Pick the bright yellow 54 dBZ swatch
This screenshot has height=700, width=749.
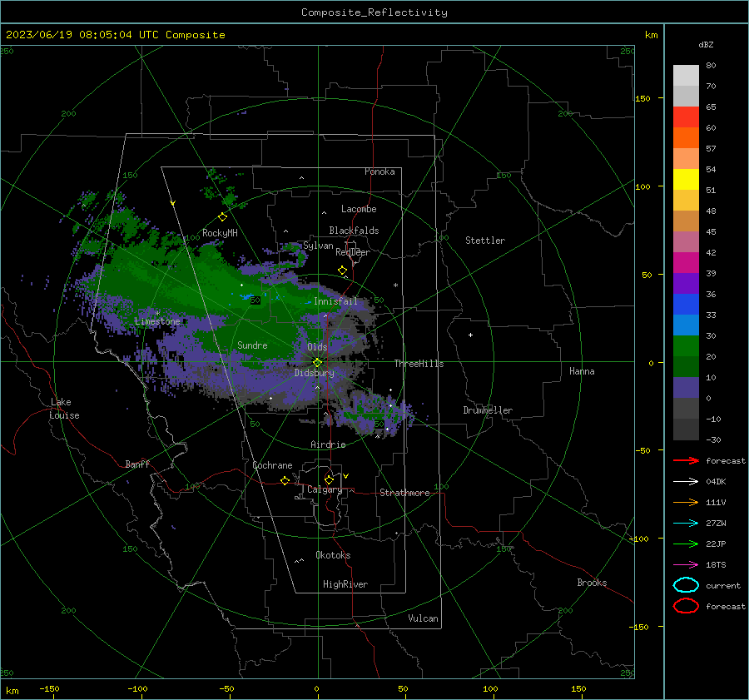(686, 179)
